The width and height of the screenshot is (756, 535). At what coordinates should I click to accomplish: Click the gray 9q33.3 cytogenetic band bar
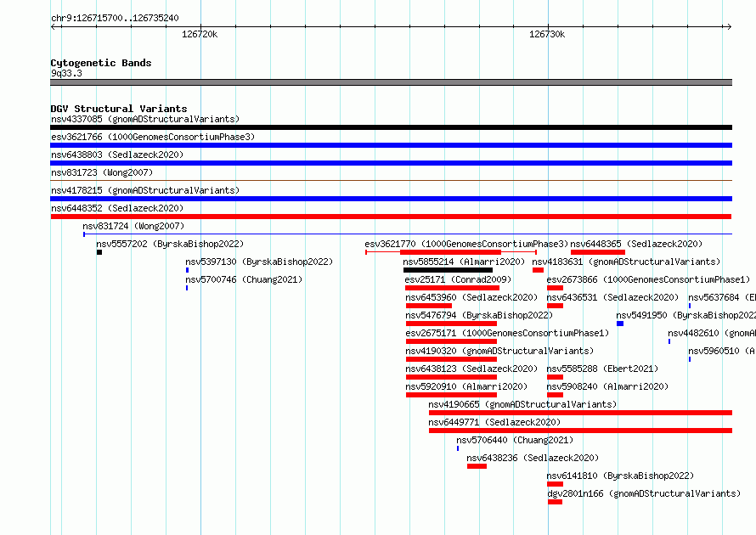tap(391, 82)
